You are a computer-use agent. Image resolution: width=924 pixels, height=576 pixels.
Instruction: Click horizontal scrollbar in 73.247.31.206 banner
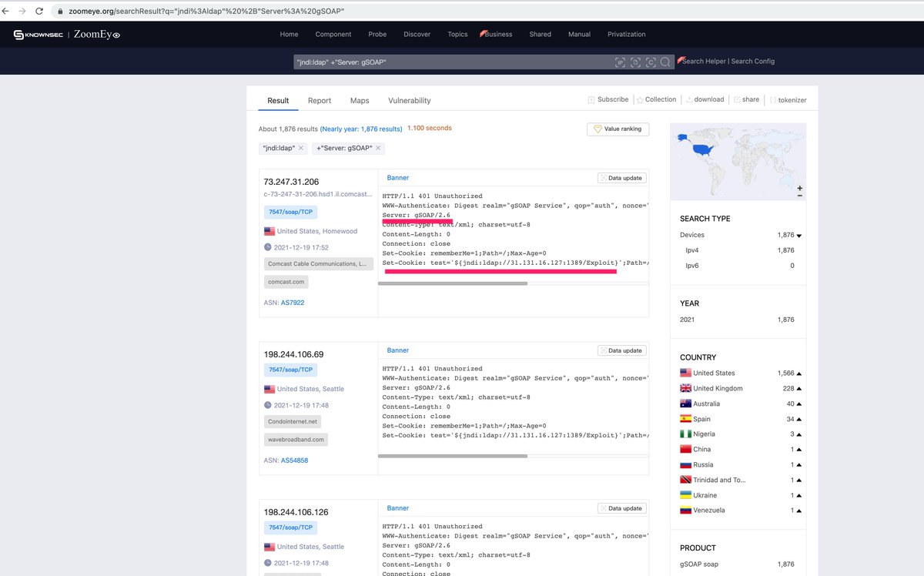point(454,283)
